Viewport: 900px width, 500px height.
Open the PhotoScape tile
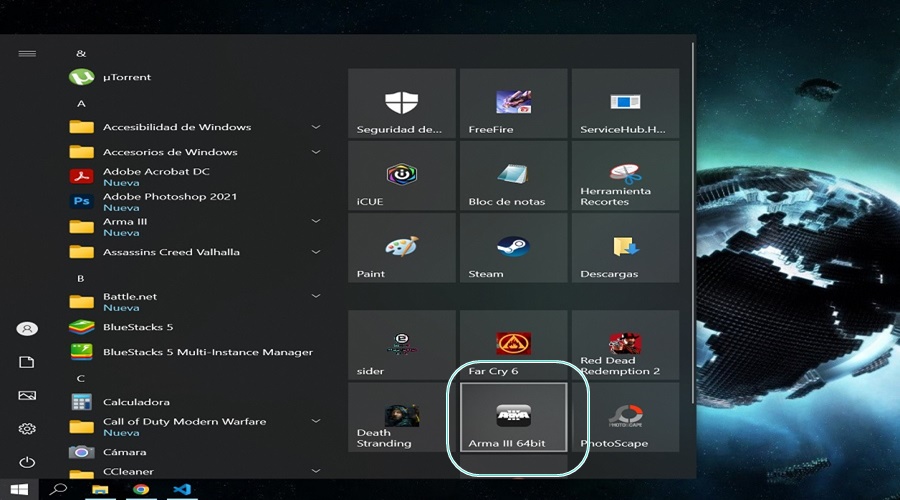[625, 417]
